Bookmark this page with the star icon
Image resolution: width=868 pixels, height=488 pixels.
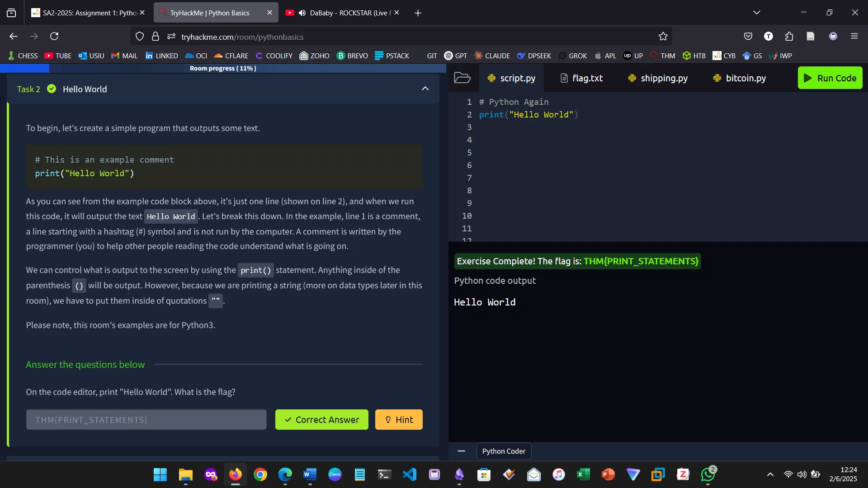click(x=663, y=37)
